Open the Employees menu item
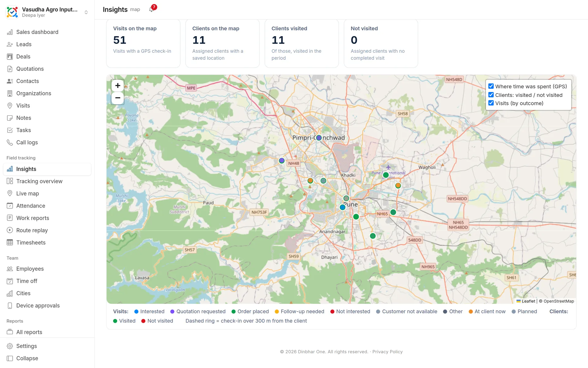Image resolution: width=588 pixels, height=368 pixels. pyautogui.click(x=47, y=269)
